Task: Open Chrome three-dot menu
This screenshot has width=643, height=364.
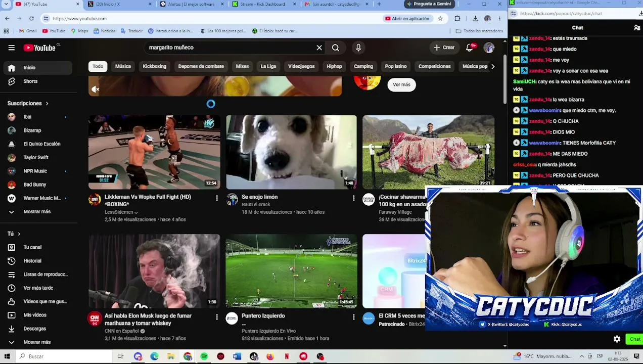Action: point(499,19)
